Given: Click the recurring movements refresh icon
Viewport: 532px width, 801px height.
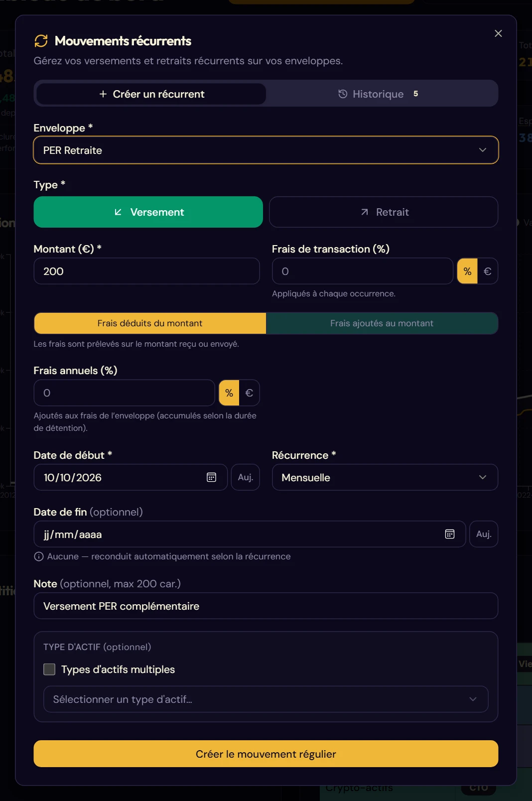Looking at the screenshot, I should (x=41, y=41).
